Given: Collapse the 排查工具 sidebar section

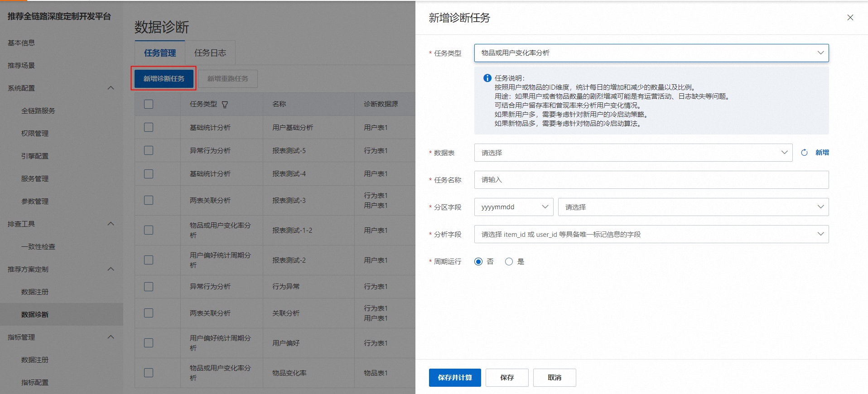Looking at the screenshot, I should (111, 224).
